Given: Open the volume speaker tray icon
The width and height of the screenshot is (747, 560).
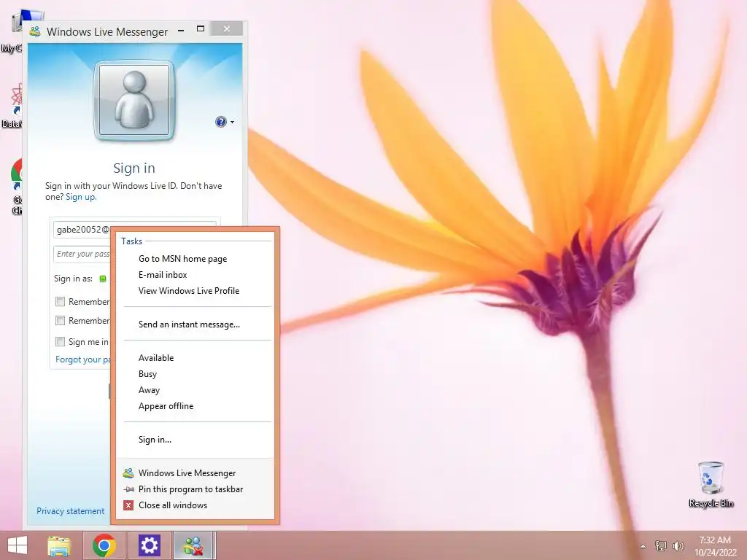Looking at the screenshot, I should pyautogui.click(x=678, y=545).
